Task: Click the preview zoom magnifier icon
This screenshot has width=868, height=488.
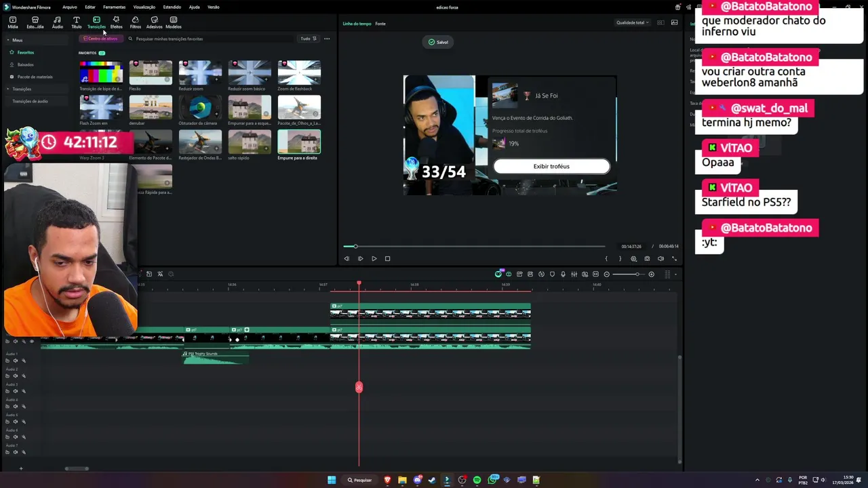Action: click(x=634, y=258)
